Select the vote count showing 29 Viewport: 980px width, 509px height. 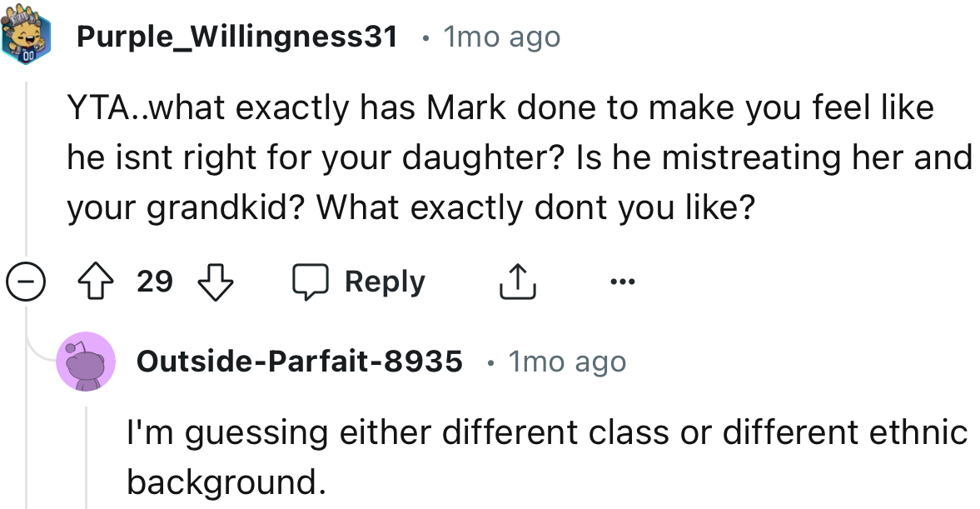154,281
